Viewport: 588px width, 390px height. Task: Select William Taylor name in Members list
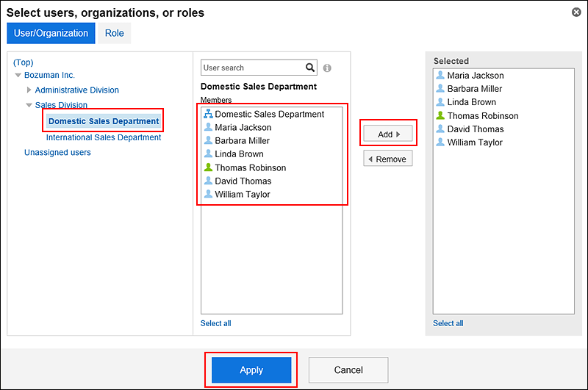(243, 194)
